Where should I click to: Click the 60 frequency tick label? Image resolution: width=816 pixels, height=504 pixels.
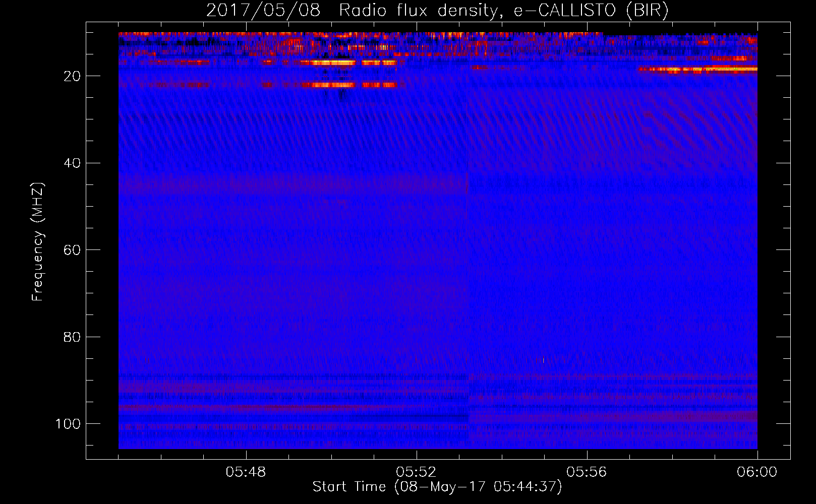point(72,250)
